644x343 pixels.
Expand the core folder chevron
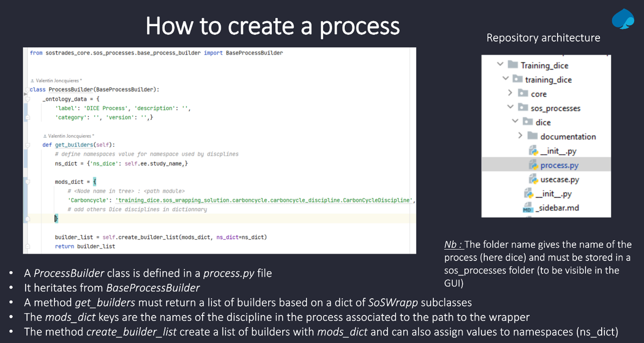pos(510,93)
